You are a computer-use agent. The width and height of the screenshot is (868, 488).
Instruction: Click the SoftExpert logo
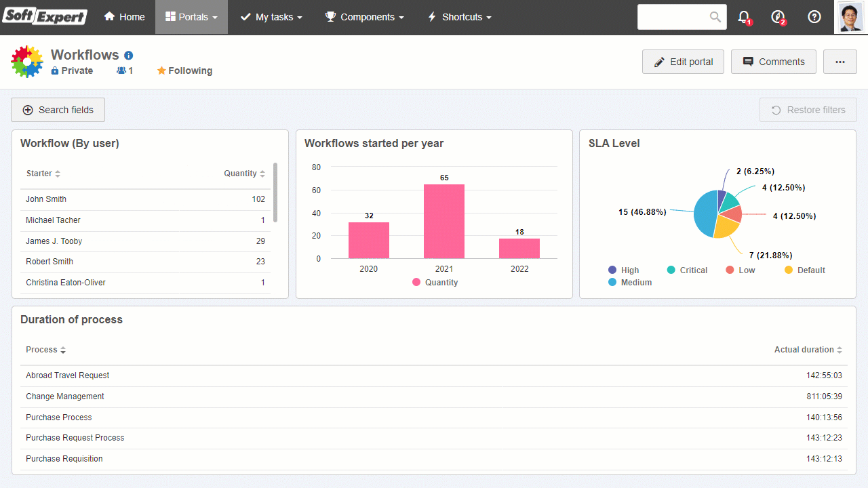coord(45,16)
